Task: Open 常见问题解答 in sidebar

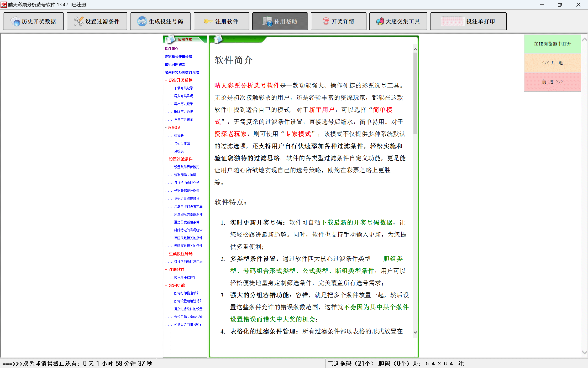Action: click(x=175, y=65)
